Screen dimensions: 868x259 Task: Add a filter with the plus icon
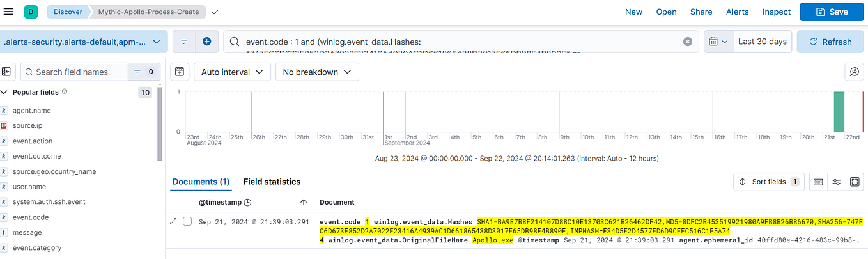point(206,42)
